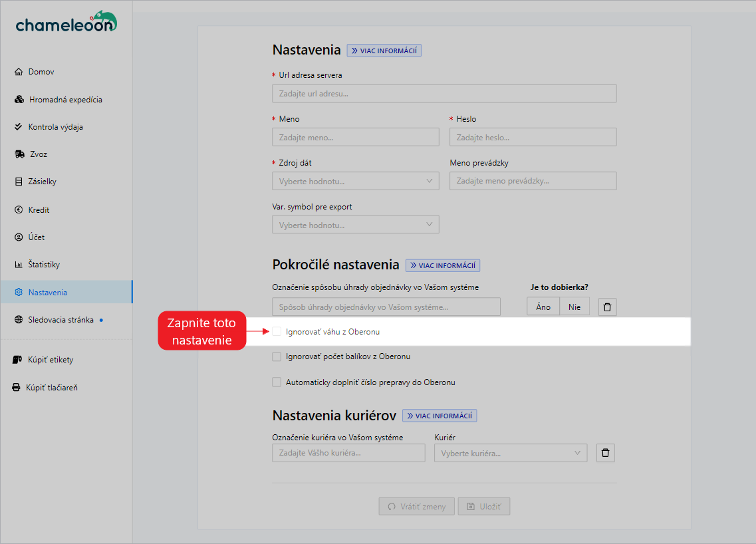Open Sledovacia stránka menu item
The image size is (756, 544).
click(61, 320)
